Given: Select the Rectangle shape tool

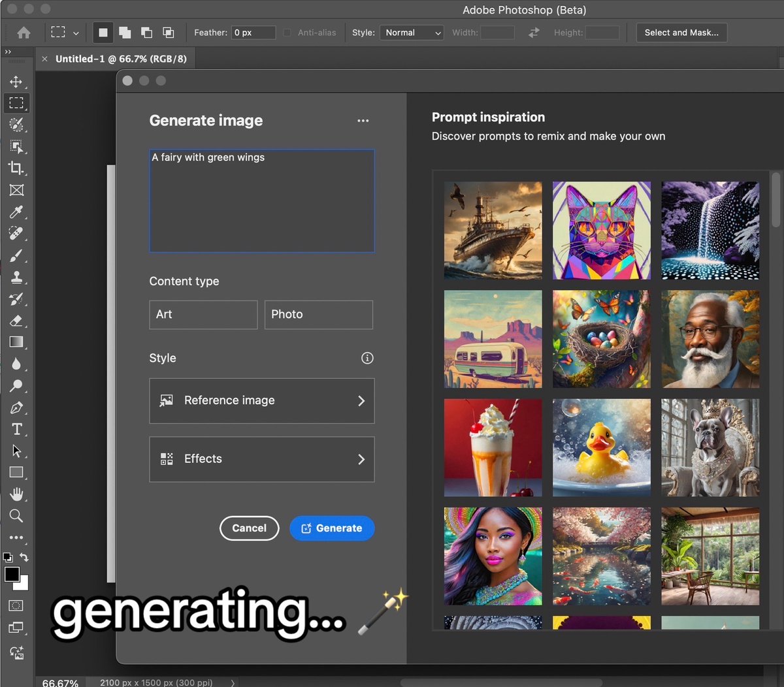Looking at the screenshot, I should coord(16,472).
